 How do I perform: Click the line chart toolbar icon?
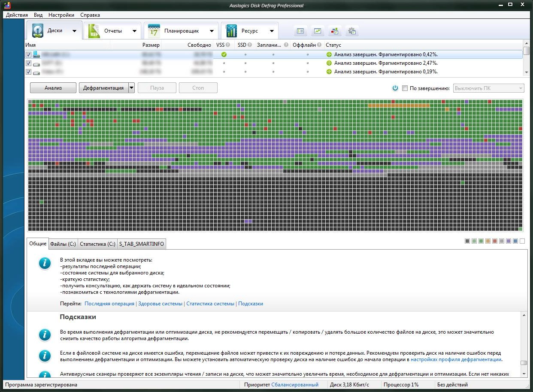[x=318, y=31]
